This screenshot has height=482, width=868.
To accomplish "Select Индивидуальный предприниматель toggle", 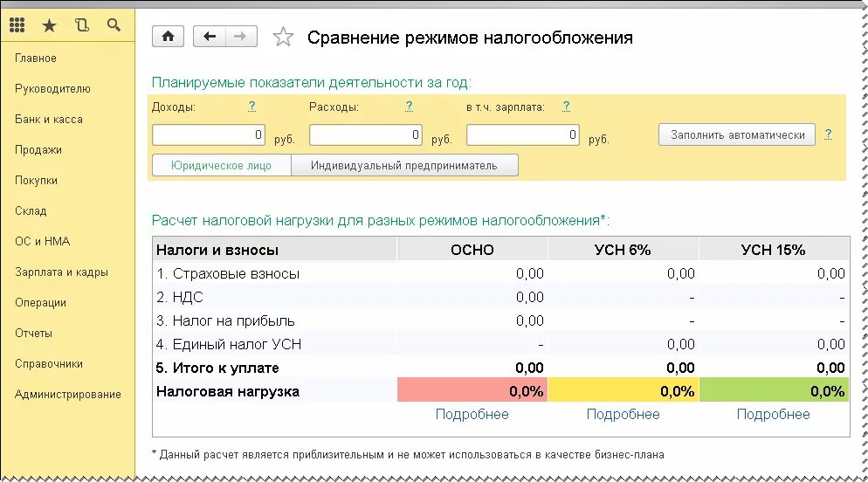I will coord(404,165).
